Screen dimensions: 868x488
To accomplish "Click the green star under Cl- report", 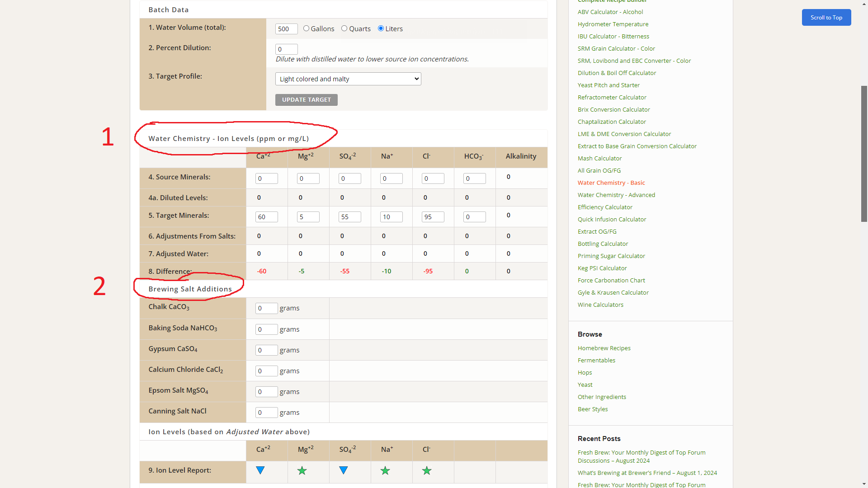I will click(427, 471).
